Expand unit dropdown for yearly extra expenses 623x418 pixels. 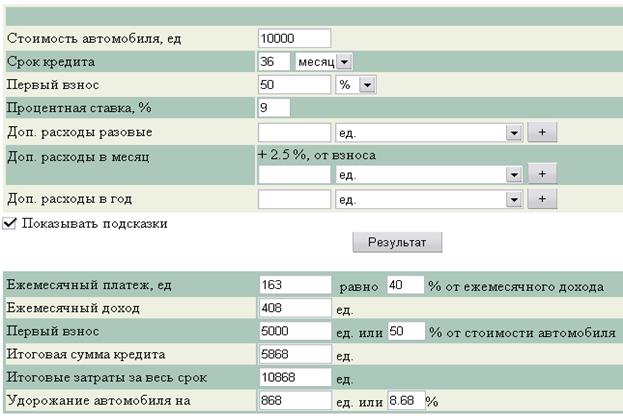pos(514,199)
